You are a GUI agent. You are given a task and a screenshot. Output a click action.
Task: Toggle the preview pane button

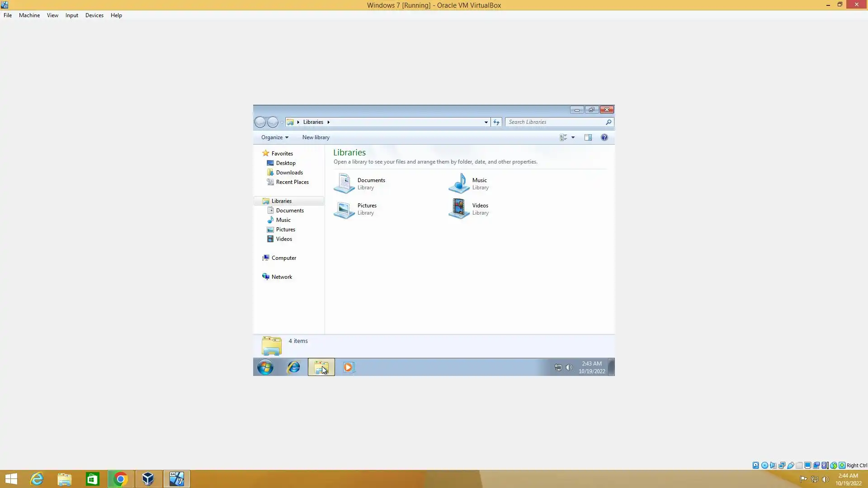588,137
